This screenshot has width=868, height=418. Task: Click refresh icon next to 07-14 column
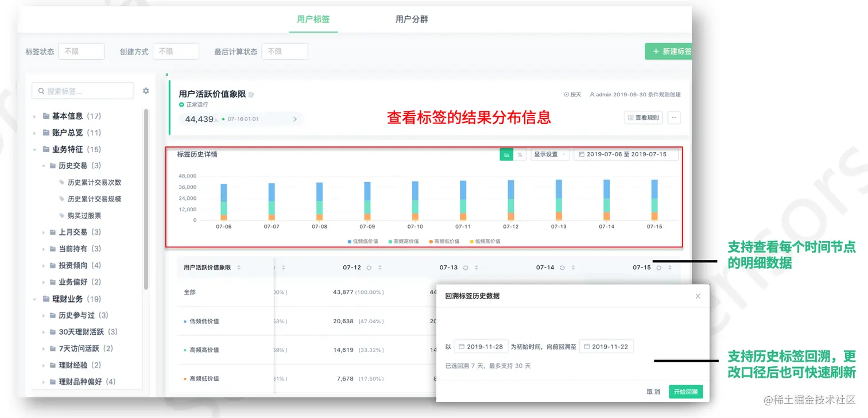click(x=562, y=268)
